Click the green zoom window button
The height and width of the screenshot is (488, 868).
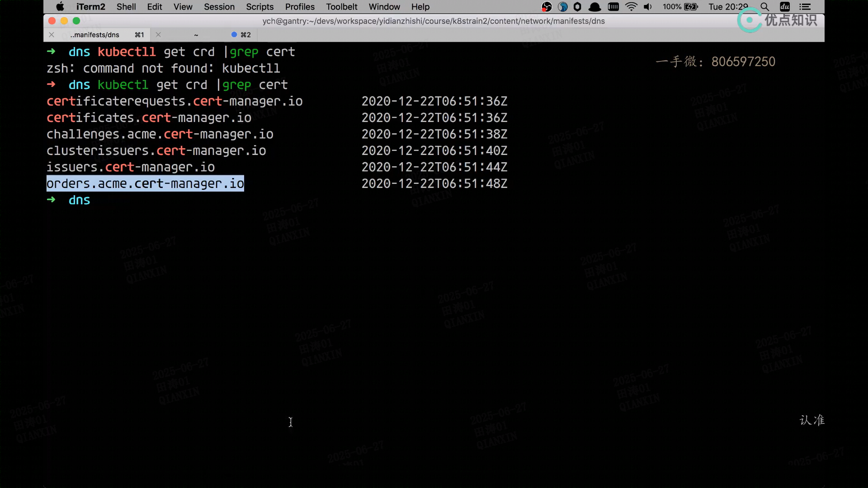(76, 21)
